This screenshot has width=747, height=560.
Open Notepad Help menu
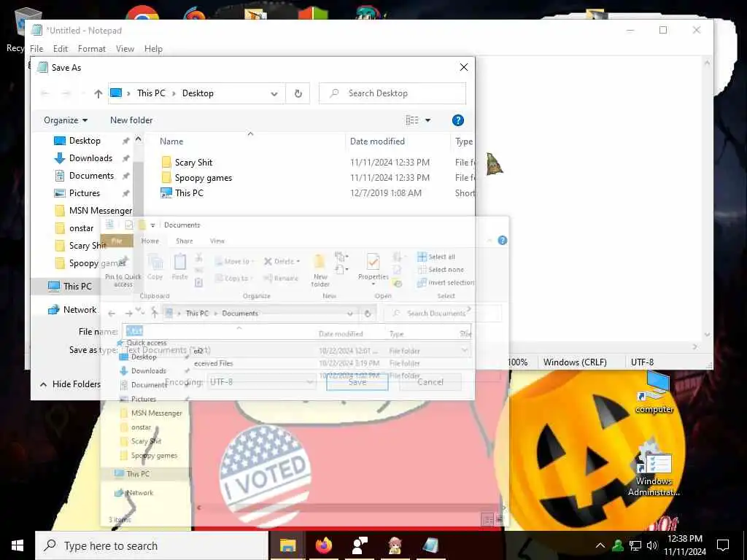(153, 49)
